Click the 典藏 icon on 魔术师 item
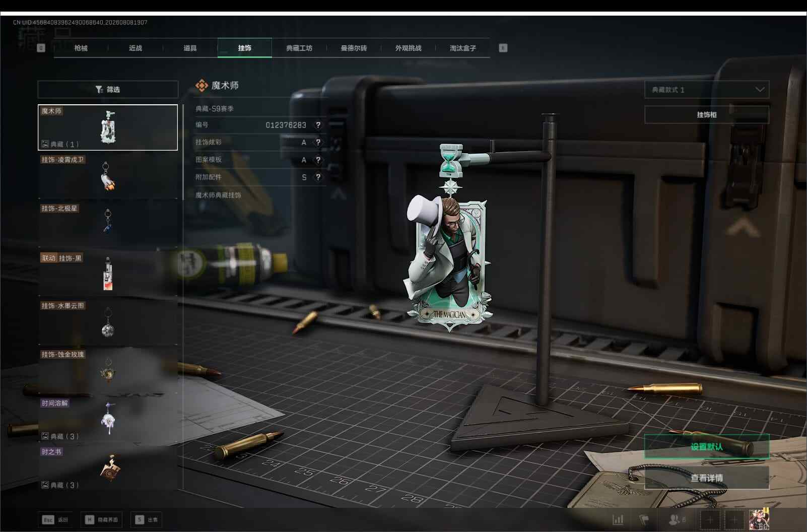 pyautogui.click(x=45, y=144)
